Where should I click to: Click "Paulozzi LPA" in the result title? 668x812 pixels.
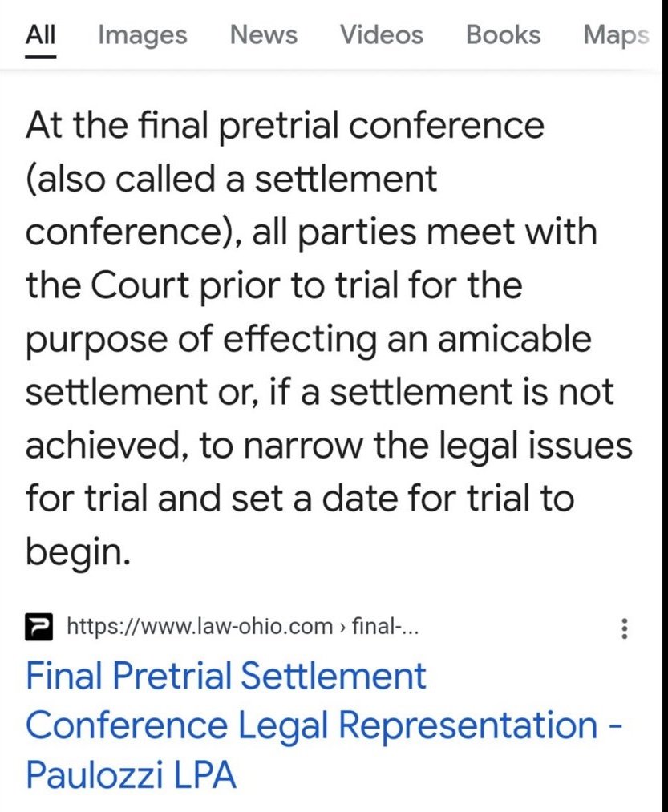tap(131, 775)
